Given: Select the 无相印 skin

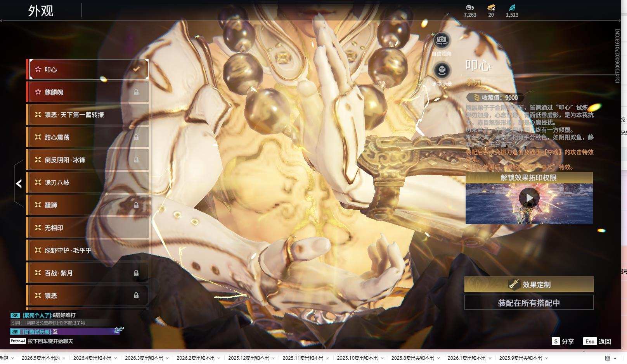Looking at the screenshot, I should point(88,228).
